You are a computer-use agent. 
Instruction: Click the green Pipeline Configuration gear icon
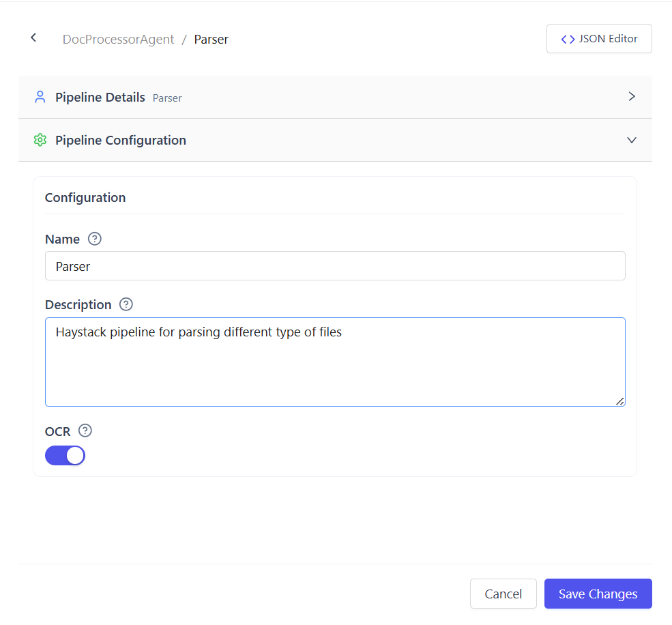pyautogui.click(x=40, y=140)
